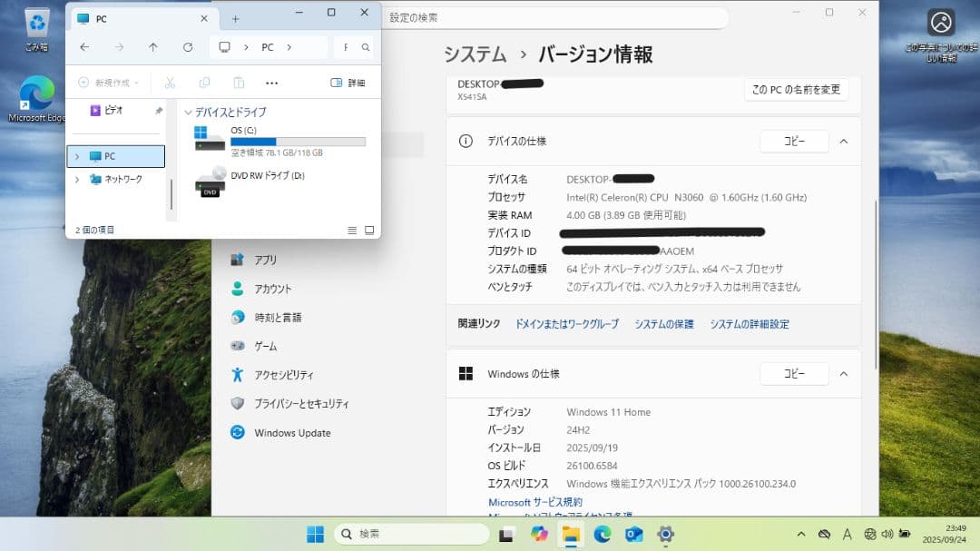
Task: Expand the PC tree node chevron
Action: pos(77,156)
